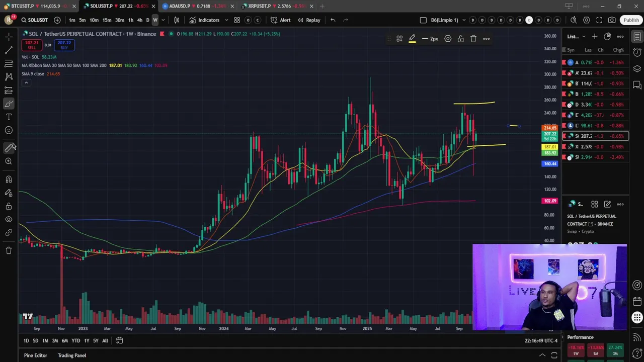This screenshot has width=644, height=362.
Task: Open the candlestick chart type menu
Action: (x=177, y=20)
